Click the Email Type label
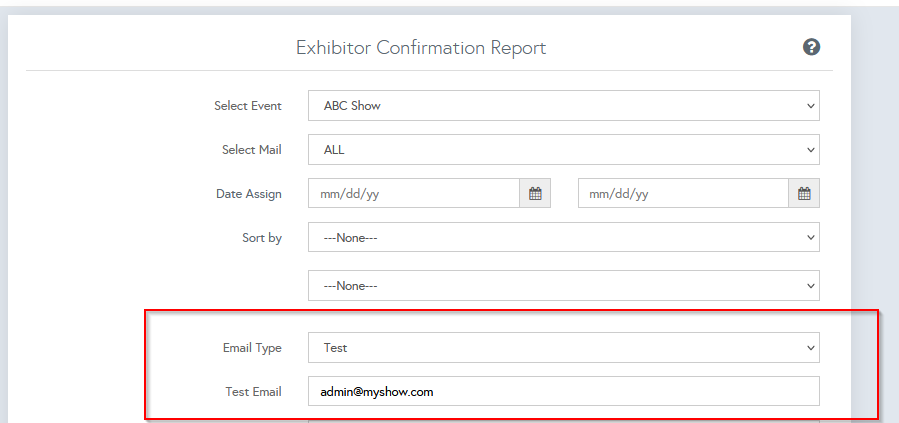This screenshot has width=899, height=423. pos(251,348)
